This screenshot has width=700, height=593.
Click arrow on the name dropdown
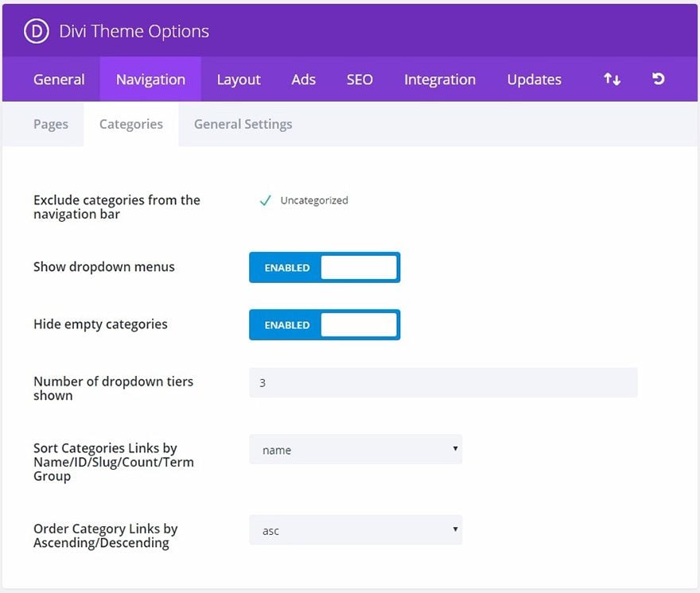455,448
